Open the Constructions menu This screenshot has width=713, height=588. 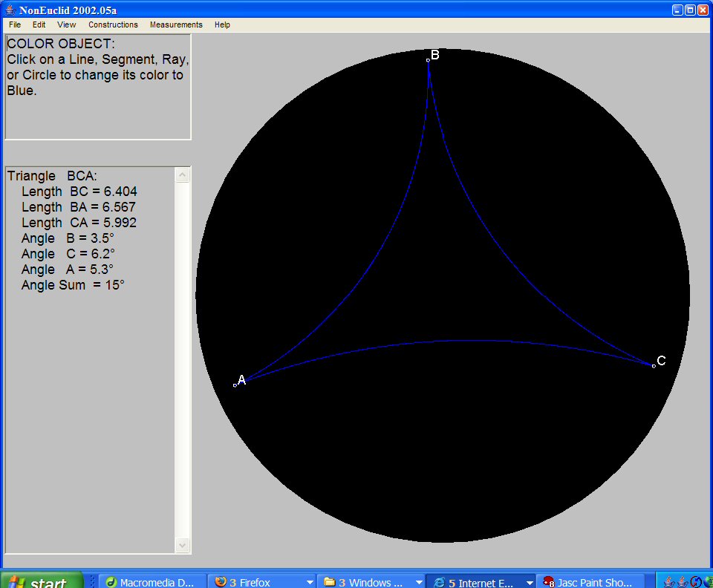[x=113, y=24]
